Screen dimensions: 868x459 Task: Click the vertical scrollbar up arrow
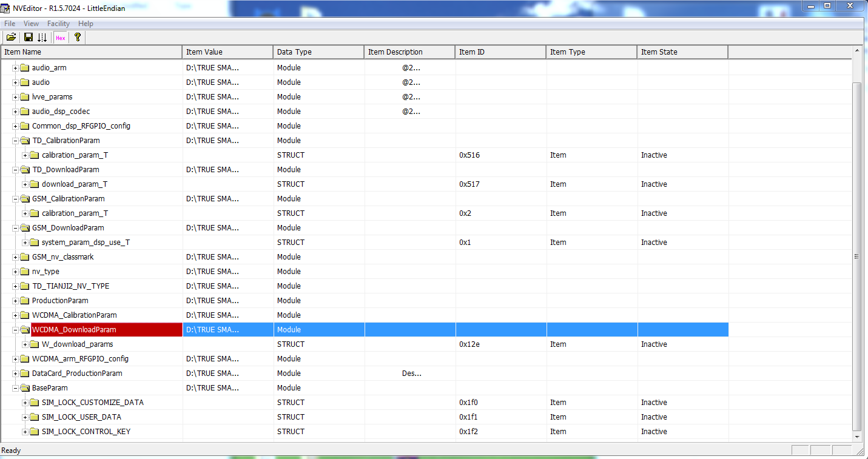pos(857,51)
